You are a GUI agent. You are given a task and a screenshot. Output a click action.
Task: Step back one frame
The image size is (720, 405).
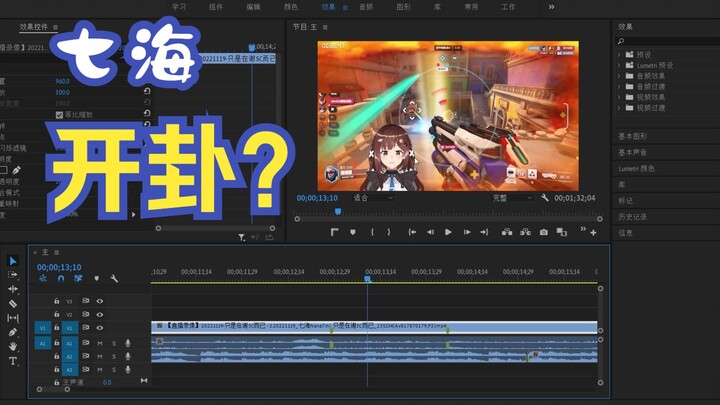(430, 232)
